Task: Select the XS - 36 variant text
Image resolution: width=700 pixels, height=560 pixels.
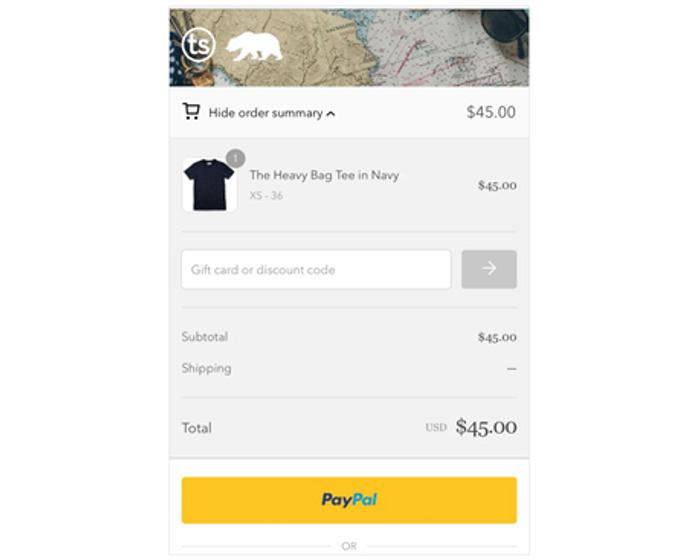Action: pos(266,196)
